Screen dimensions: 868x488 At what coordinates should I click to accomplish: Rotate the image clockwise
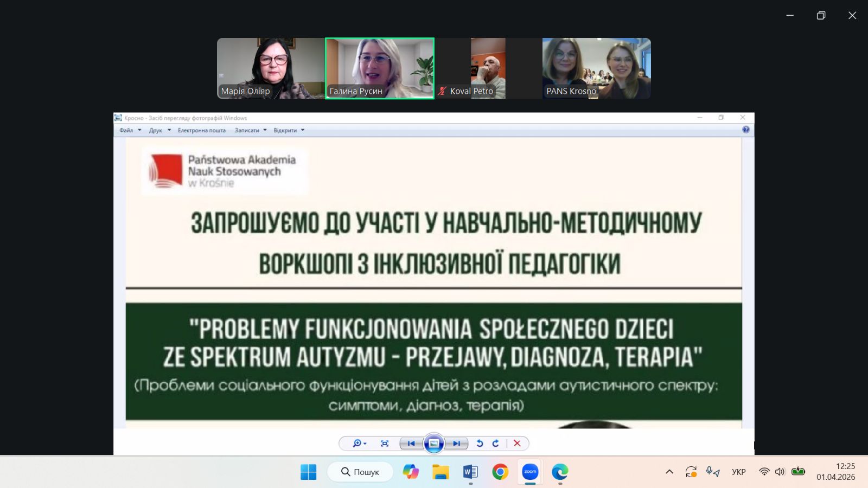click(x=495, y=444)
